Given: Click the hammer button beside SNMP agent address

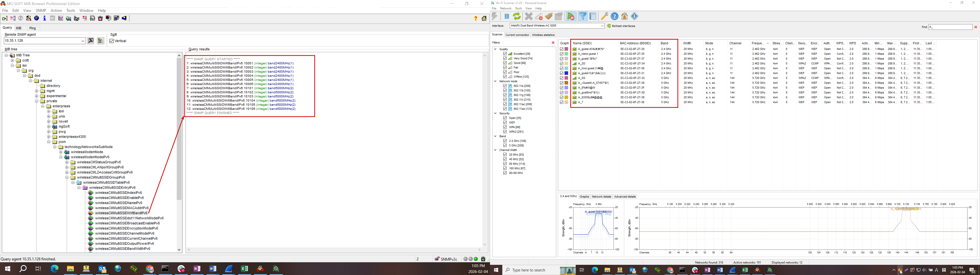Looking at the screenshot, I should 91,41.
